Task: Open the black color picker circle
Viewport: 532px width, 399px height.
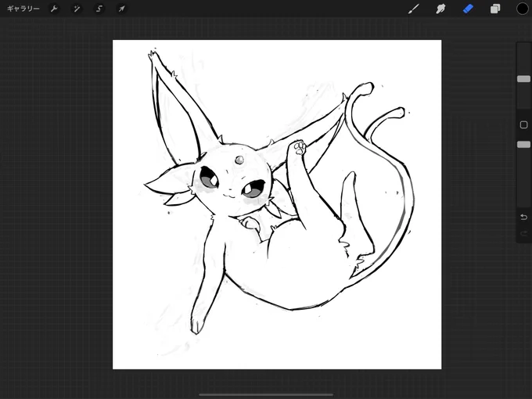Action: (x=522, y=9)
